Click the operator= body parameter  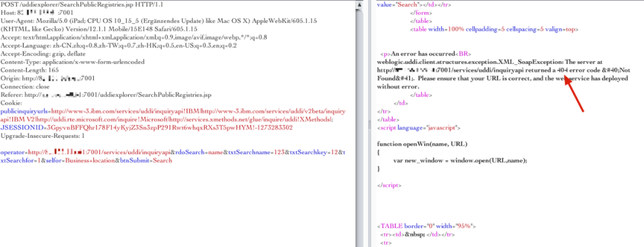(85, 152)
